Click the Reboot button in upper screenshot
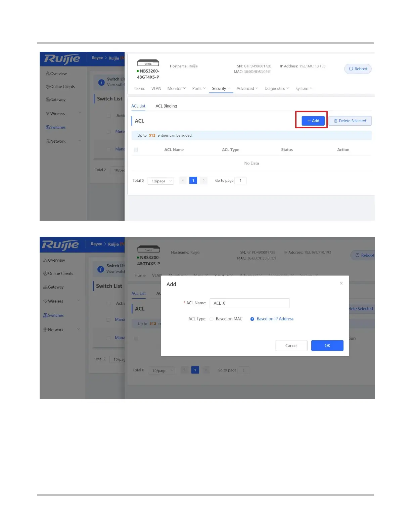The height and width of the screenshot is (532, 411). [358, 69]
